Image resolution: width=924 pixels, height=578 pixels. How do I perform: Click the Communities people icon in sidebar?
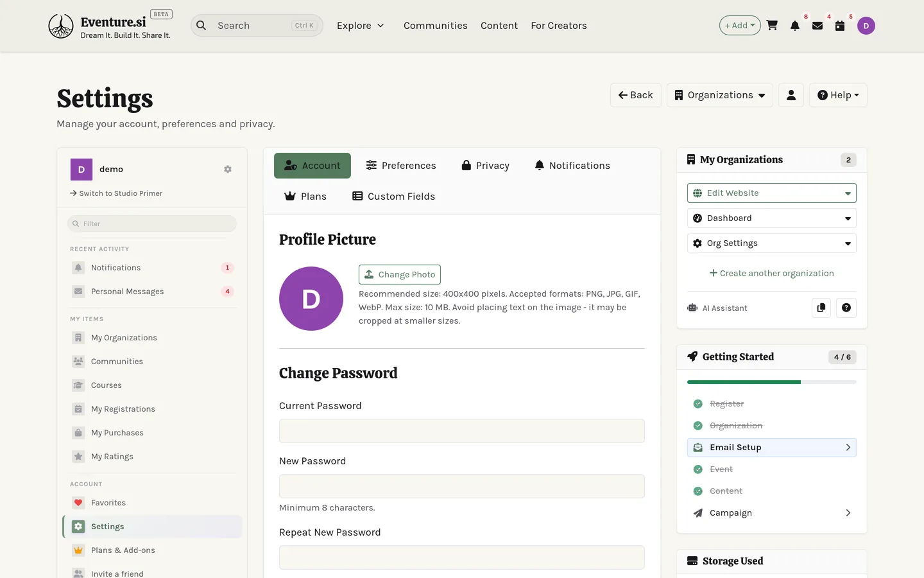point(78,362)
